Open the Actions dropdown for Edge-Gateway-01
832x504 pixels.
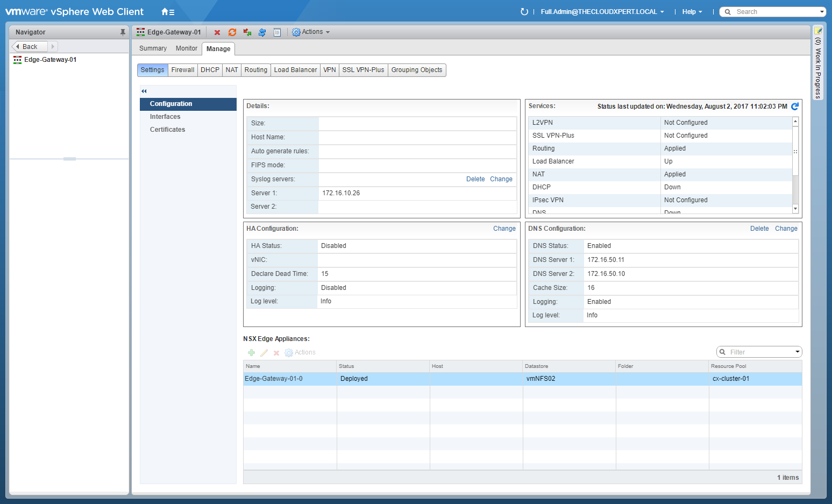click(311, 32)
